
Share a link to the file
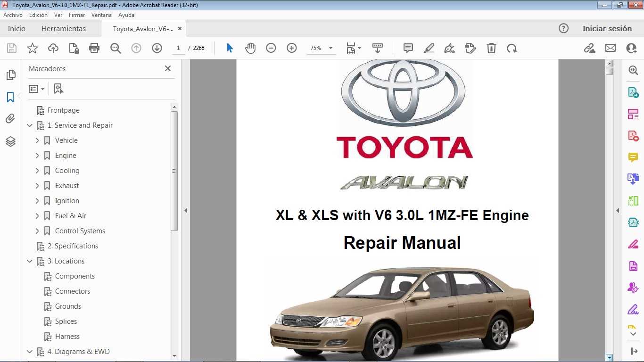coord(589,48)
